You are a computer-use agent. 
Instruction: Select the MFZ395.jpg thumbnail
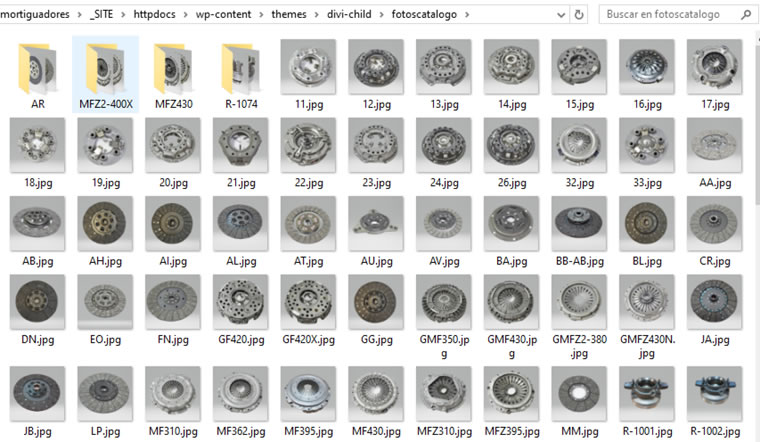pos(512,402)
